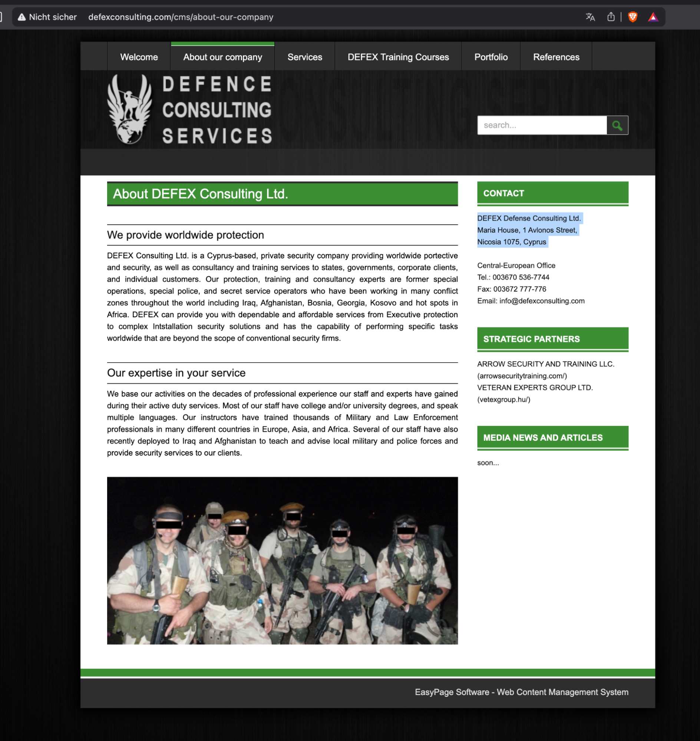The height and width of the screenshot is (741, 700).
Task: Click the 'Nicht sicher' security warning icon
Action: [22, 17]
